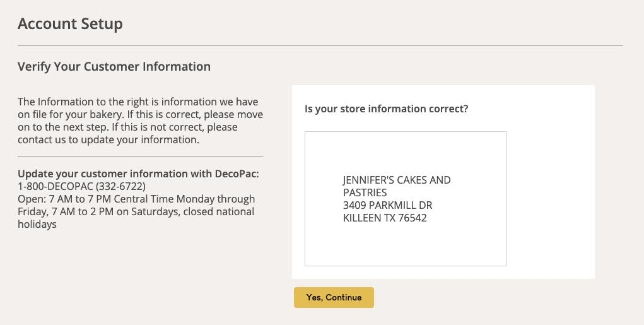This screenshot has width=644, height=325.
Task: Click the word PASTRIES in the address box
Action: point(365,192)
